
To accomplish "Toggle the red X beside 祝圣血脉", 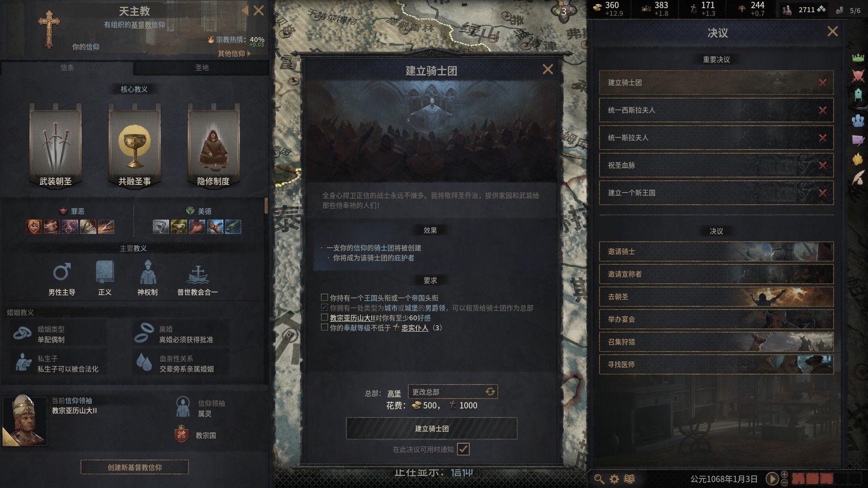I will point(822,165).
